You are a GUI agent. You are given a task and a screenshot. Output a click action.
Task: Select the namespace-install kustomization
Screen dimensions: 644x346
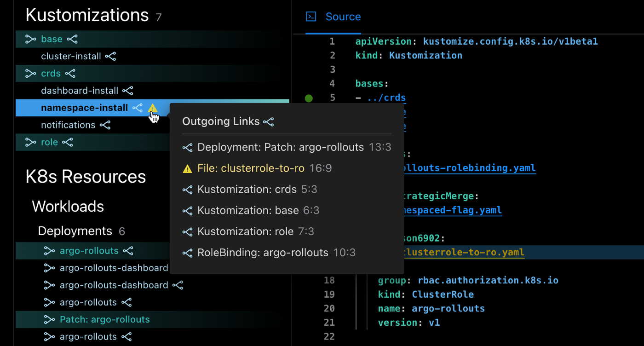pyautogui.click(x=85, y=108)
